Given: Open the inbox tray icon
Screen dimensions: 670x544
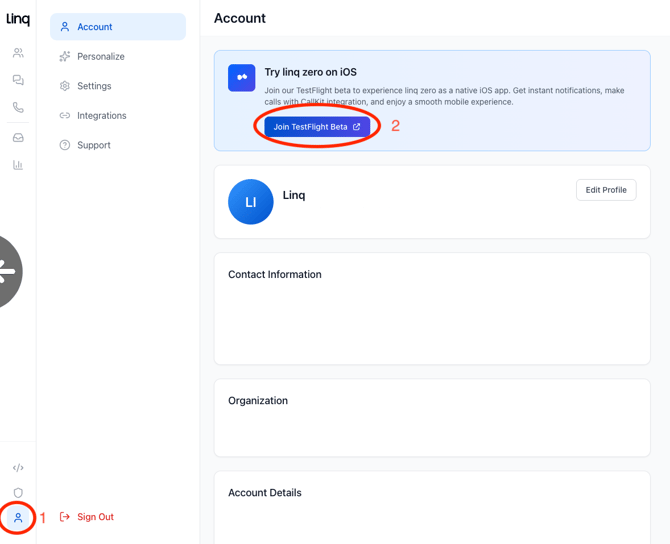Looking at the screenshot, I should [x=18, y=137].
